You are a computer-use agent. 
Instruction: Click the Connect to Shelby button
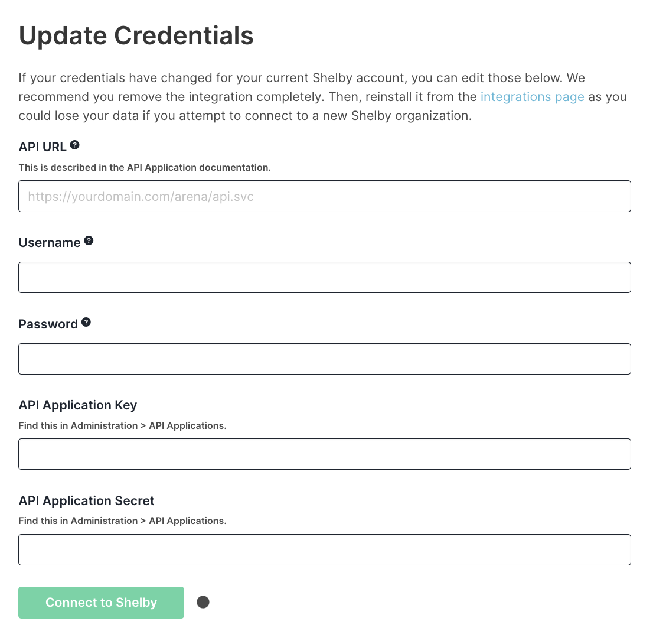coord(101,603)
